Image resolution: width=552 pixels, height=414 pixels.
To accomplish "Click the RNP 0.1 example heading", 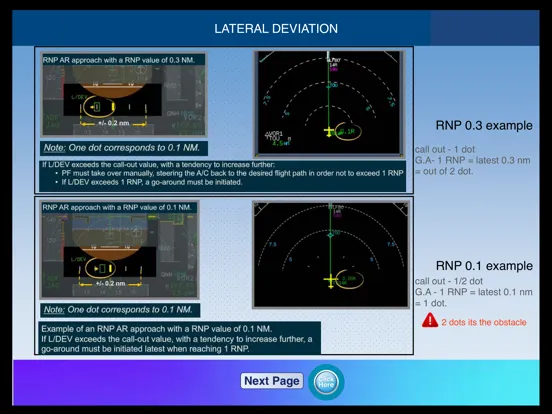I will point(484,266).
